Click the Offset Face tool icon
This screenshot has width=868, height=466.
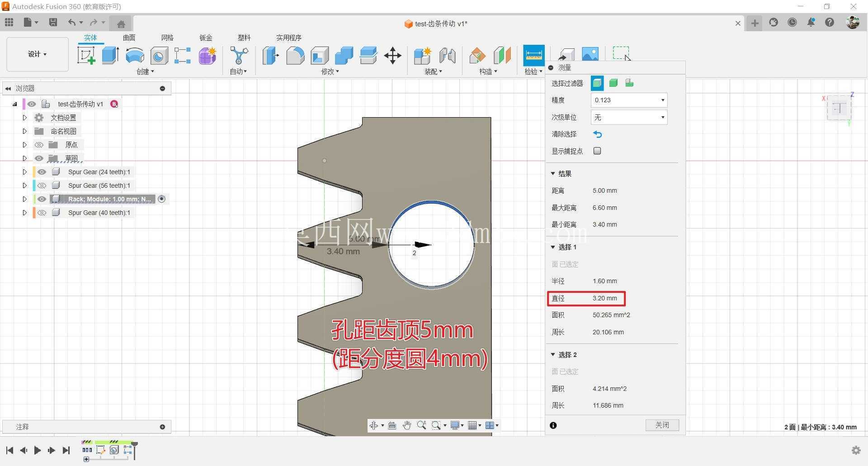368,56
